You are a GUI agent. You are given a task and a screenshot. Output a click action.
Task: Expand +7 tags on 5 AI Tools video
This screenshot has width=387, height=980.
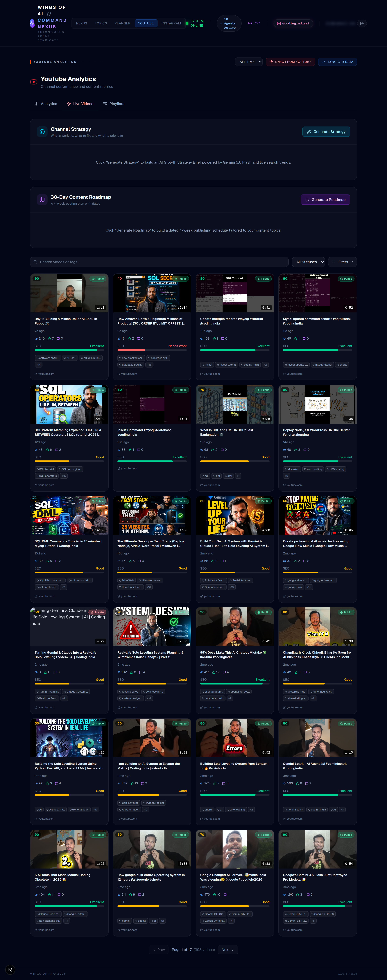point(67,921)
